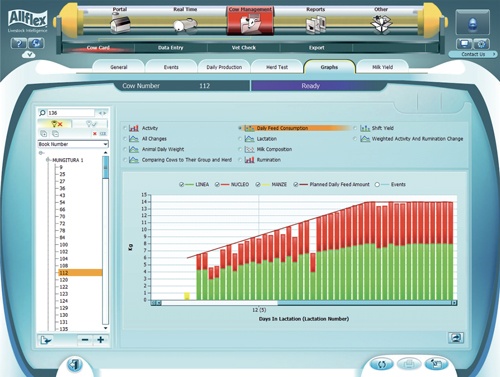
Task: Toggle the NUCLEO legend checkbox
Action: pyautogui.click(x=217, y=184)
